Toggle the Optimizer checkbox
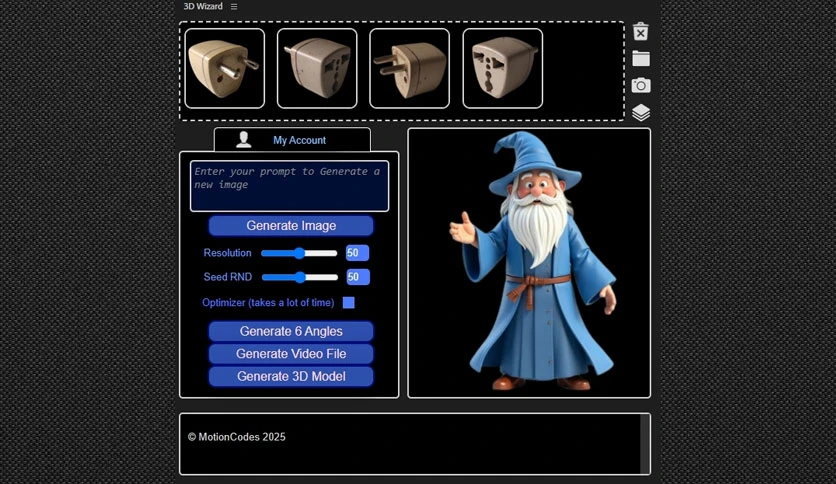 pos(349,303)
